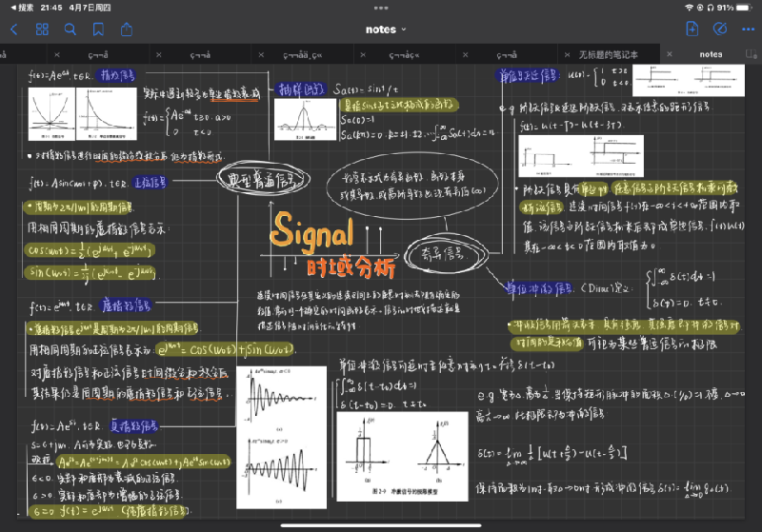Image resolution: width=762 pixels, height=532 pixels.
Task: Select the notes tab
Action: pos(711,54)
